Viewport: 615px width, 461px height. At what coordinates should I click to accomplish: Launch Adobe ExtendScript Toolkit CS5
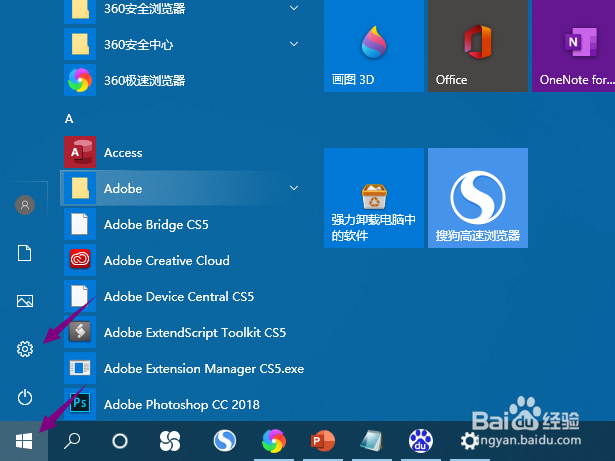point(182,332)
